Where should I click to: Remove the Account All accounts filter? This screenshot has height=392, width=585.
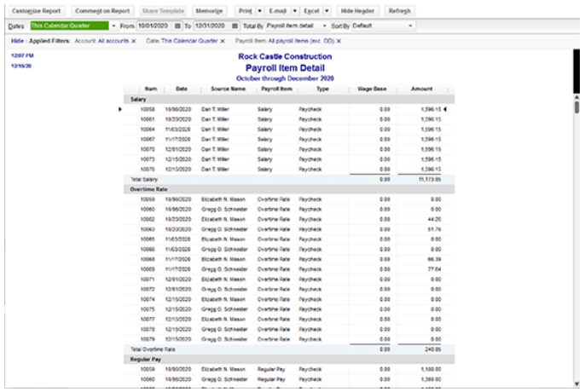point(134,41)
